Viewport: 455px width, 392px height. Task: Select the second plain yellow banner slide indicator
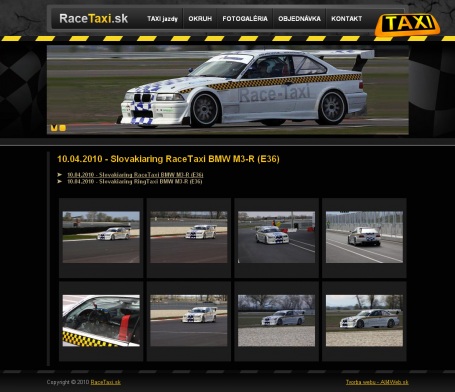click(62, 128)
